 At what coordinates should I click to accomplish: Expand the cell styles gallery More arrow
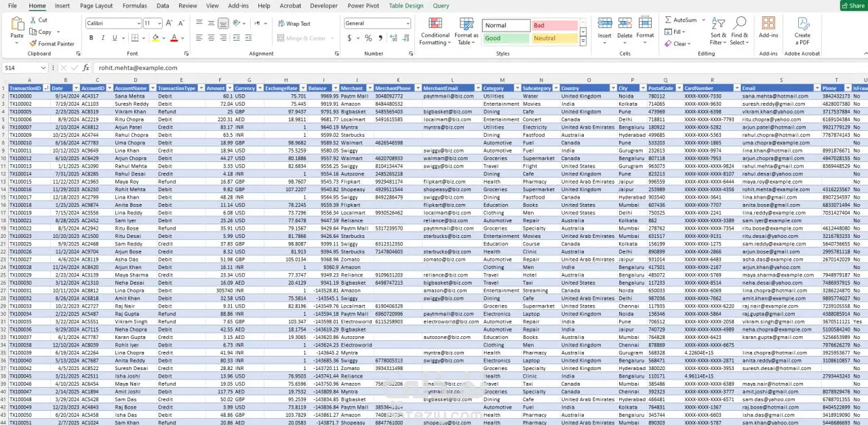[x=584, y=41]
